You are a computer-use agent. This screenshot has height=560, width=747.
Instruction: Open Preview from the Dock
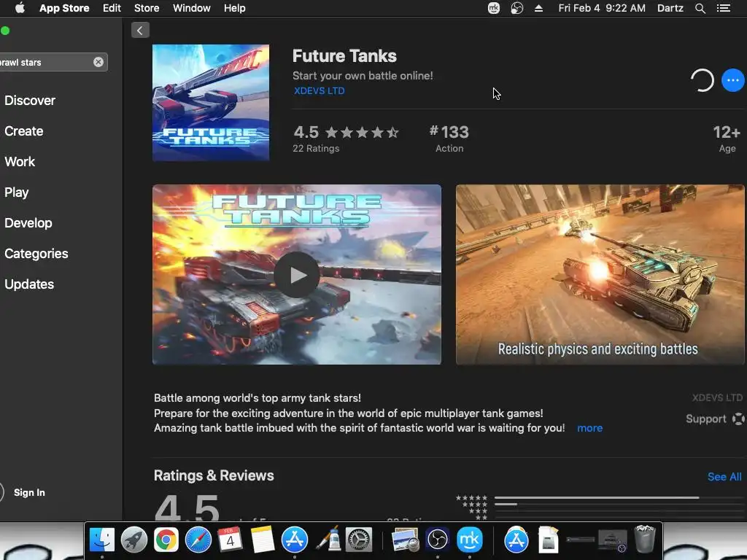pyautogui.click(x=405, y=540)
